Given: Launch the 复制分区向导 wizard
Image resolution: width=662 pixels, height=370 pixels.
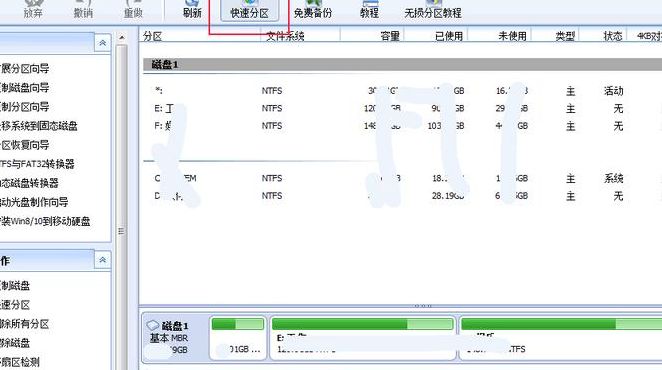Looking at the screenshot, I should tap(24, 107).
